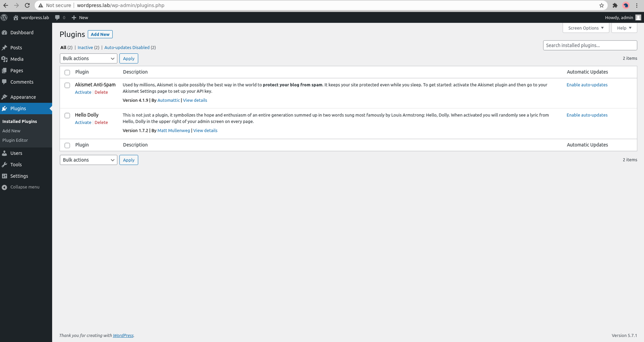Image resolution: width=644 pixels, height=342 pixels.
Task: Bookmark this page with the star icon
Action: tap(601, 5)
